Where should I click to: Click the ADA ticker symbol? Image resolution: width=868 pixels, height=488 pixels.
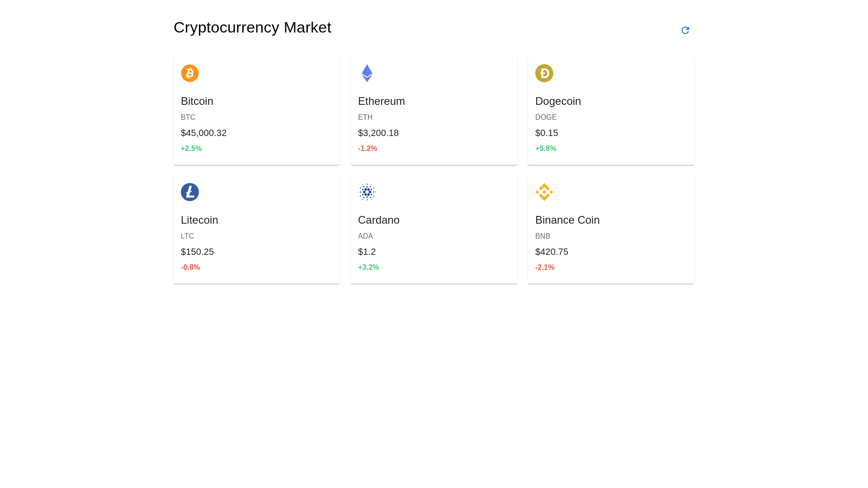[x=365, y=236]
